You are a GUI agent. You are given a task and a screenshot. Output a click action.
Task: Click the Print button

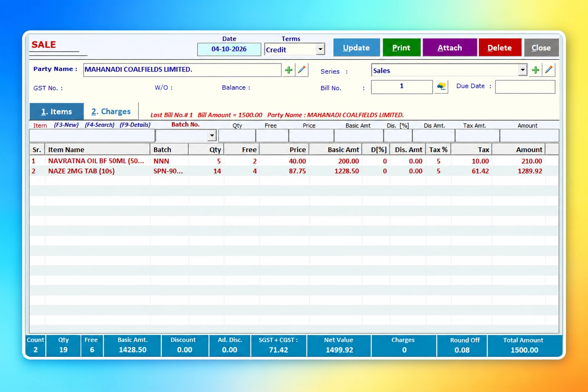401,47
